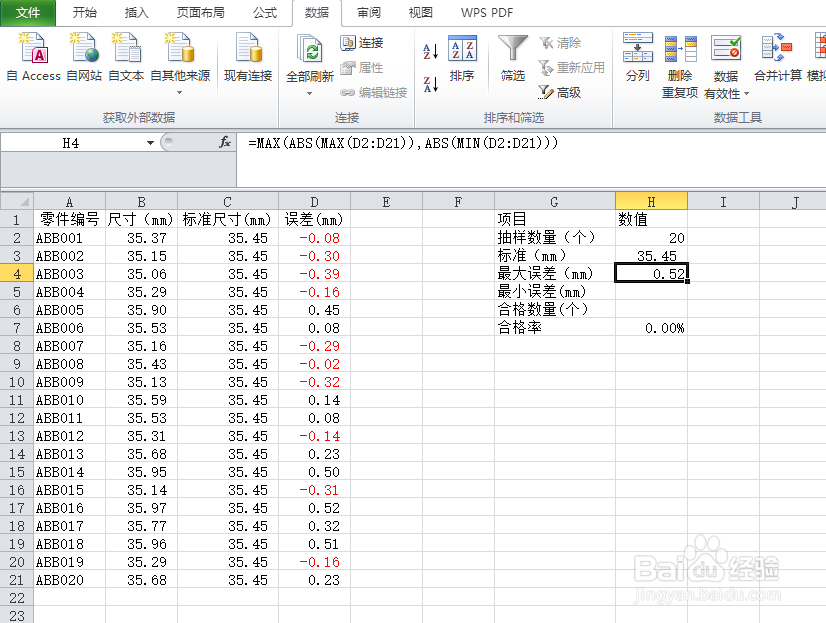
Task: Toggle the Filter (筛选) funnel
Action: pyautogui.click(x=513, y=58)
